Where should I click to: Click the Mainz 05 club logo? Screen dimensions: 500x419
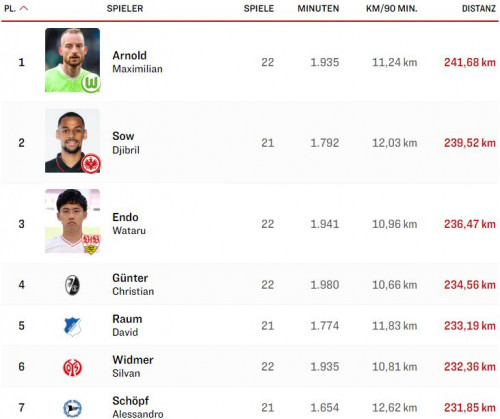tap(72, 367)
